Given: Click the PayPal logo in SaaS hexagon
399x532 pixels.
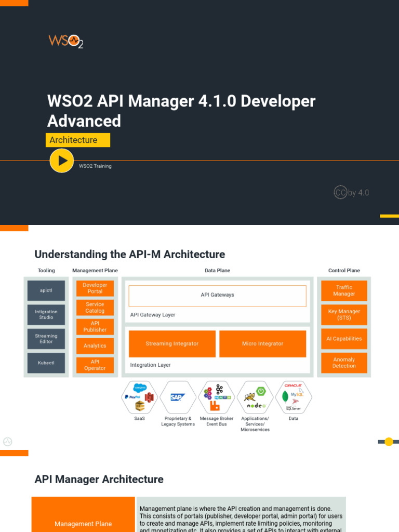Looking at the screenshot, I should (x=132, y=396).
